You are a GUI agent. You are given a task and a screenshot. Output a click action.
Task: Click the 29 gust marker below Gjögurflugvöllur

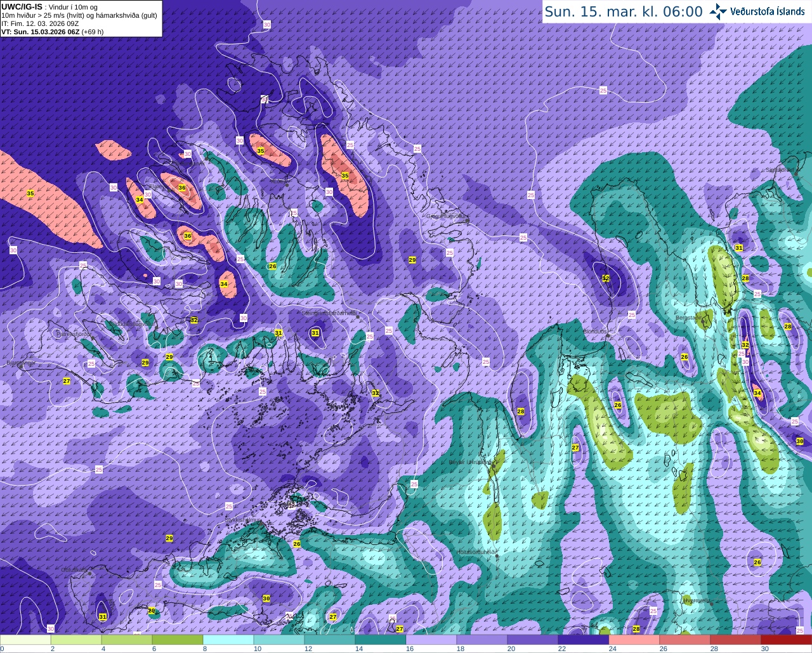click(412, 261)
